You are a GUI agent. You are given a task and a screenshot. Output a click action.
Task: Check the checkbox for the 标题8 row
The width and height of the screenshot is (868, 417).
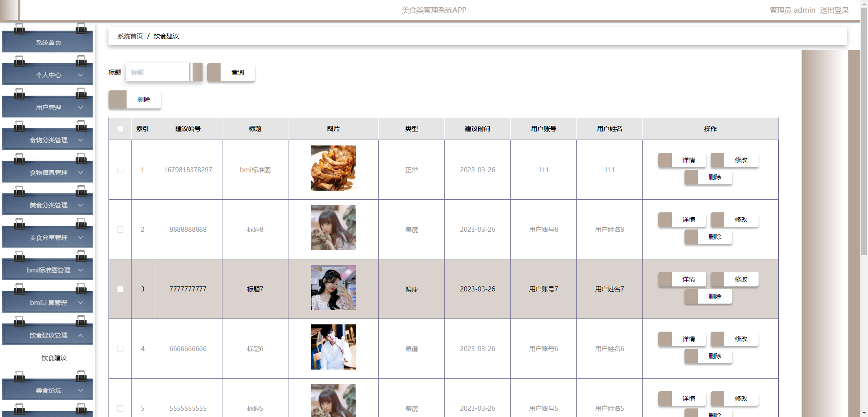[x=120, y=229]
